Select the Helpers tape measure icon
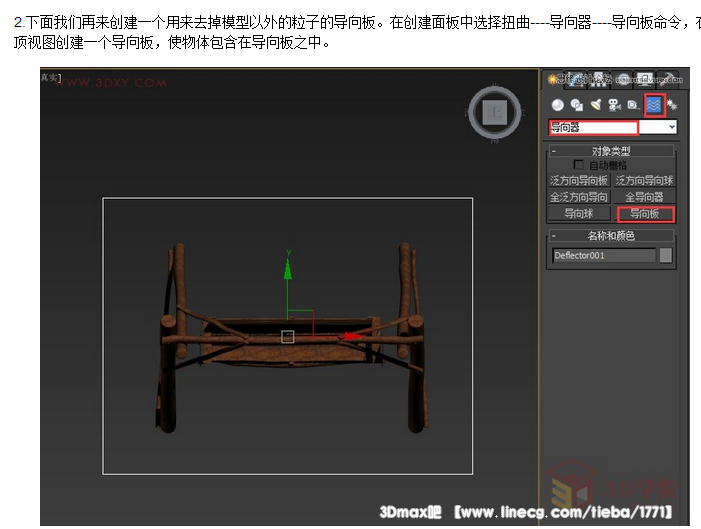The width and height of the screenshot is (701, 529). coord(633,105)
